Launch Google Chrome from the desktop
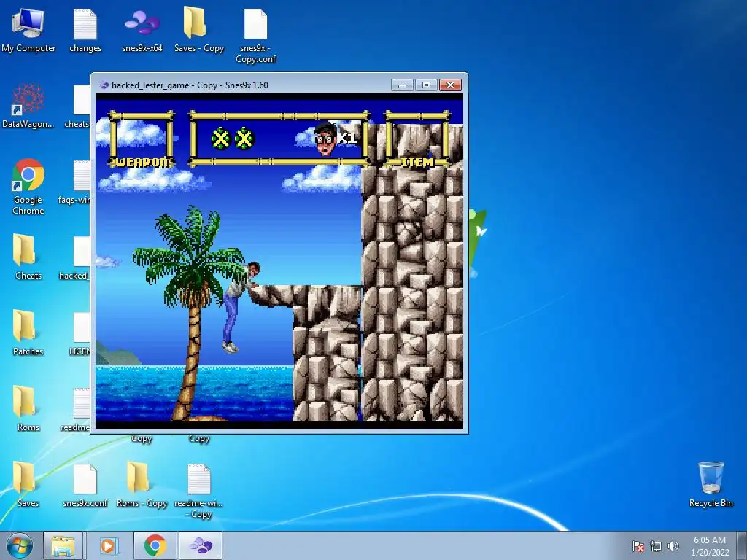Image resolution: width=747 pixels, height=560 pixels. pos(28,187)
